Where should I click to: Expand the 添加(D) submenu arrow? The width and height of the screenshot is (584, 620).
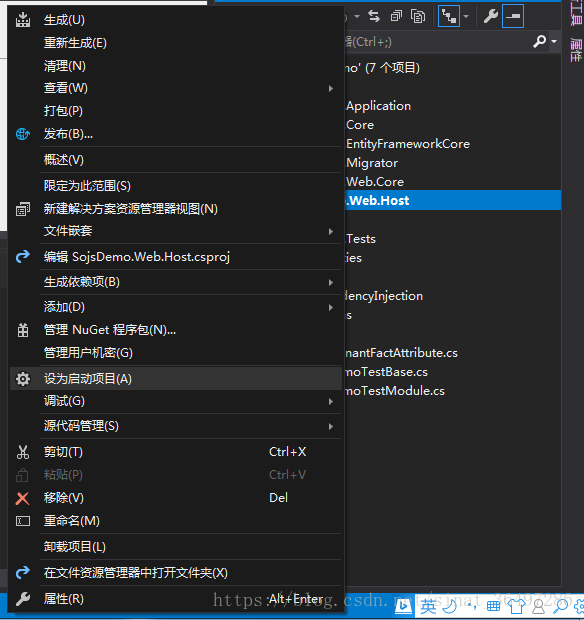tap(331, 307)
